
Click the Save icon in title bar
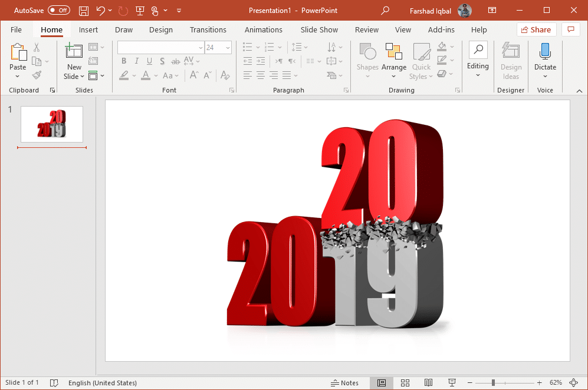pyautogui.click(x=84, y=11)
